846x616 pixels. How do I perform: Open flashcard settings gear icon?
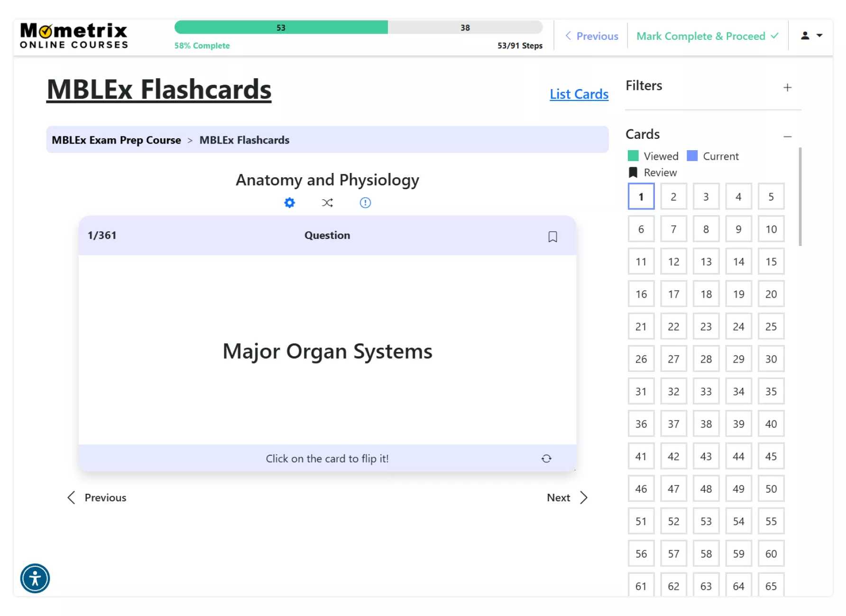[x=289, y=203]
